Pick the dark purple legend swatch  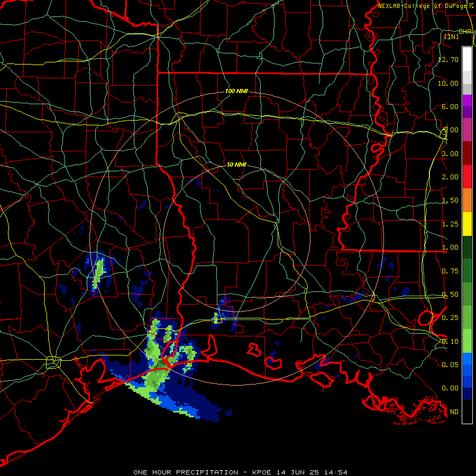[x=467, y=112]
